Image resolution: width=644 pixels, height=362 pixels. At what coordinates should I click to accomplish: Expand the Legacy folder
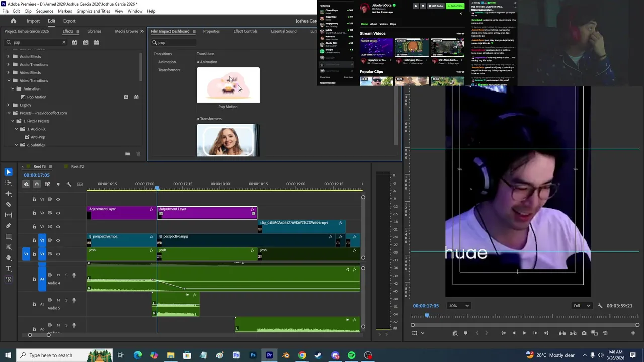coord(8,105)
